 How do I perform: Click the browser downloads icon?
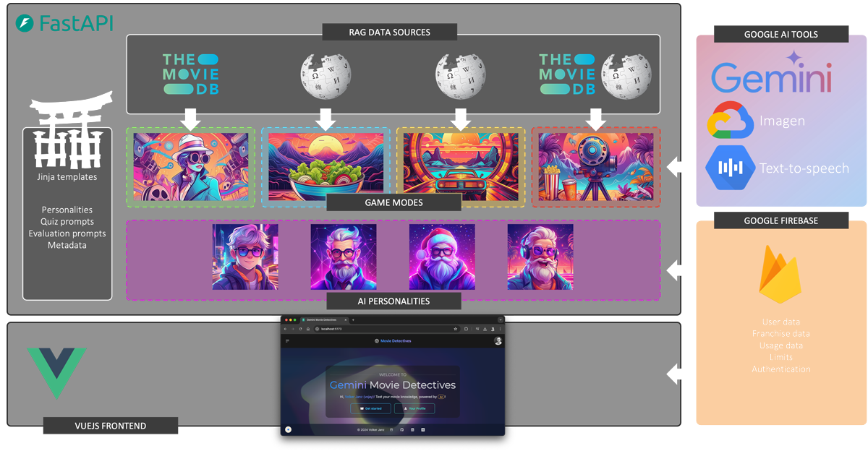coord(485,329)
